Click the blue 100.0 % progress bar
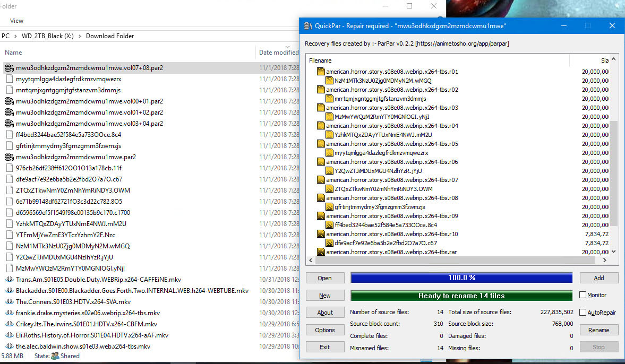This screenshot has width=625, height=364. [x=461, y=278]
